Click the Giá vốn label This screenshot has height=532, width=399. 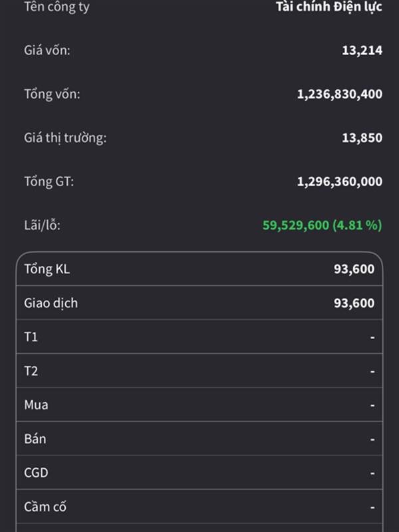click(x=47, y=49)
